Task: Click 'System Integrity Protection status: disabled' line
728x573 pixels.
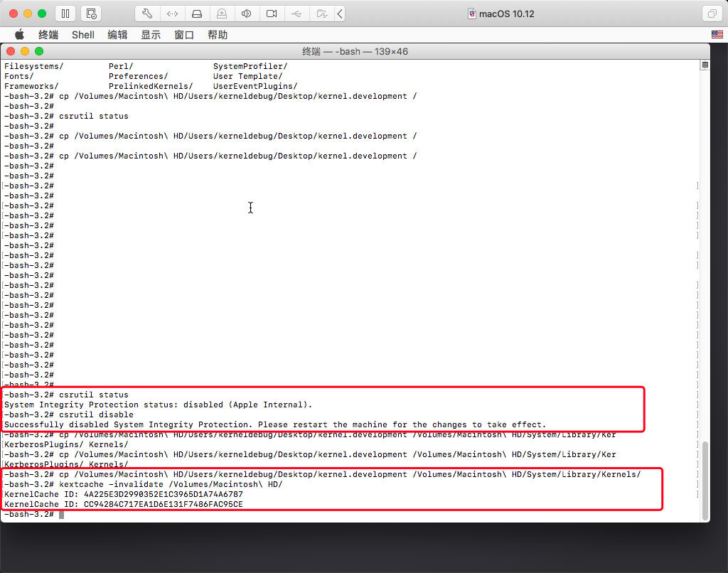Action: click(x=159, y=405)
